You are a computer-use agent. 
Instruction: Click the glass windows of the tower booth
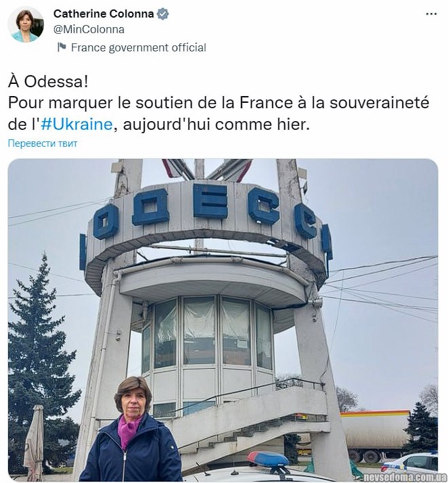[x=207, y=334]
